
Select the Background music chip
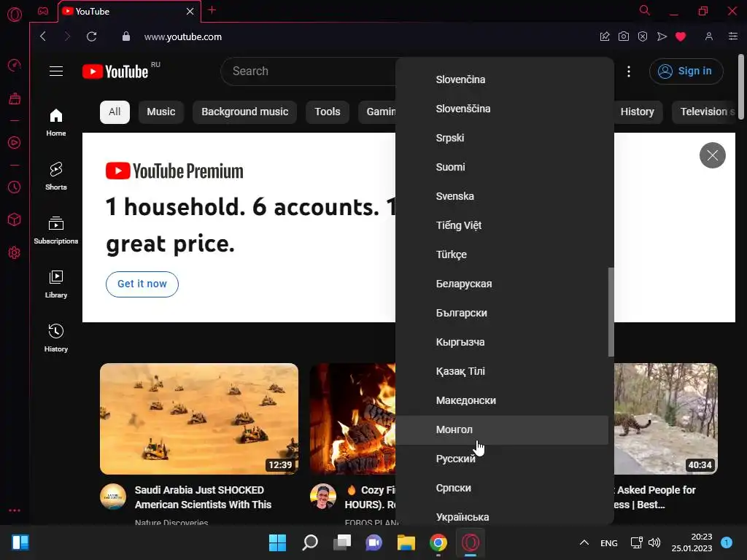pyautogui.click(x=245, y=112)
